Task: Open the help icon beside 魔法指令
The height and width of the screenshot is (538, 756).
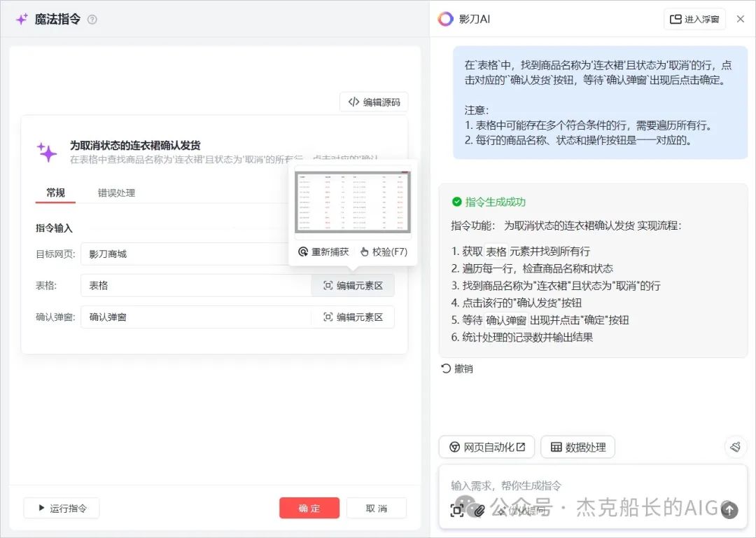Action: coord(92,20)
